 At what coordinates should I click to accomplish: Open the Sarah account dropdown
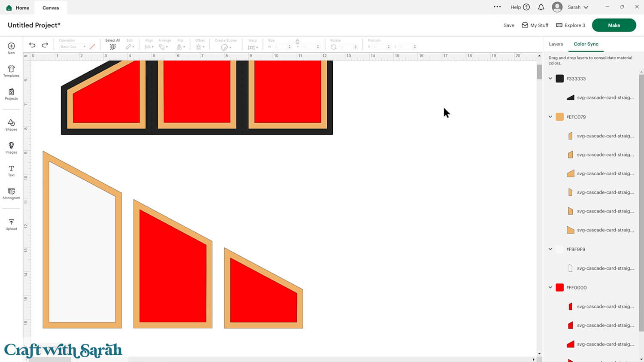578,7
